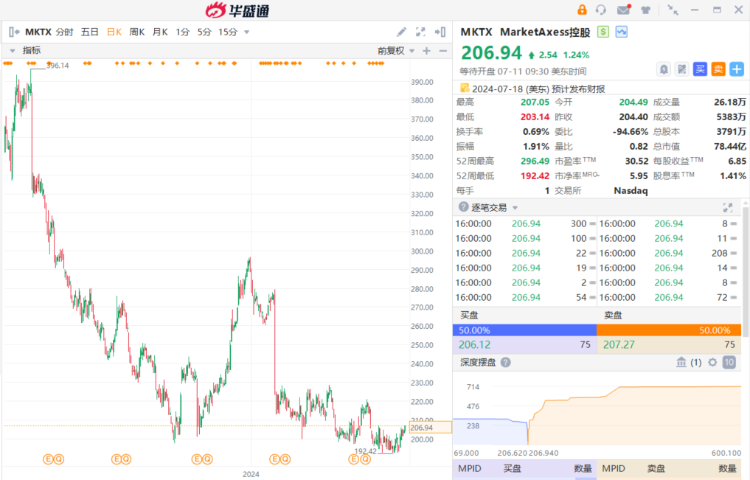Switch to 分时 intraday chart tab

[x=65, y=32]
